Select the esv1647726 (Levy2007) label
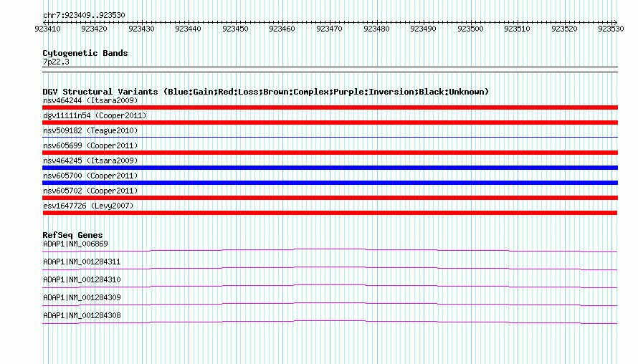The height and width of the screenshot is (364, 638). click(x=88, y=206)
